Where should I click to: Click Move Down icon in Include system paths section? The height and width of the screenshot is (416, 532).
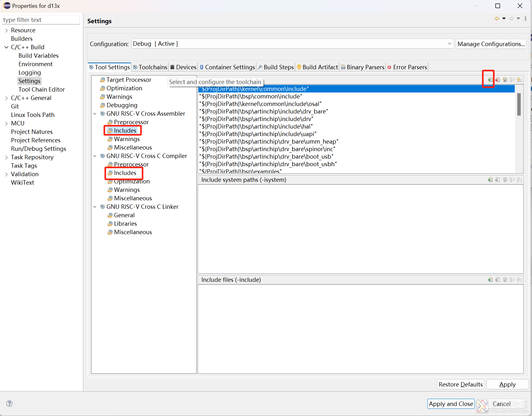click(519, 180)
